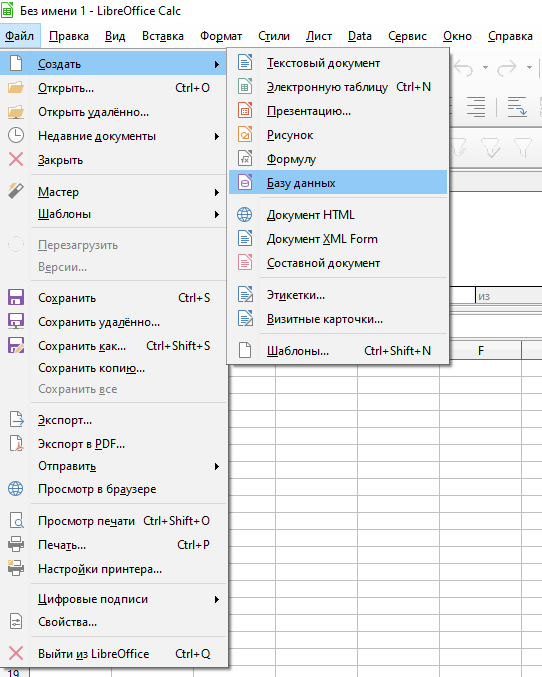Click the red X icon beside Закрыть
Viewport: 542px width, 677px height.
point(16,160)
